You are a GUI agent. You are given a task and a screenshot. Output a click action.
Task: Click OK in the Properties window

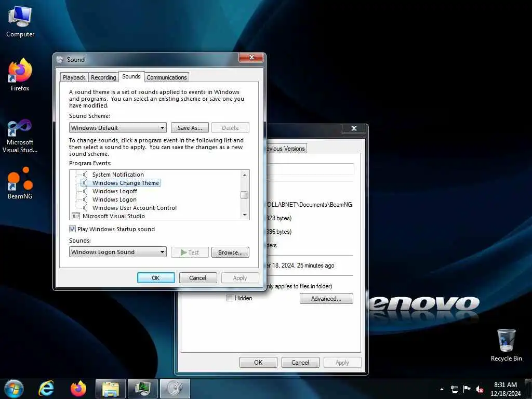(x=258, y=362)
